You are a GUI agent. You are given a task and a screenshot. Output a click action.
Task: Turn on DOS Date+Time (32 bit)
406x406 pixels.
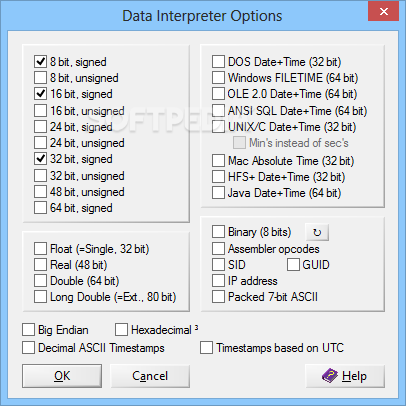tap(218, 62)
